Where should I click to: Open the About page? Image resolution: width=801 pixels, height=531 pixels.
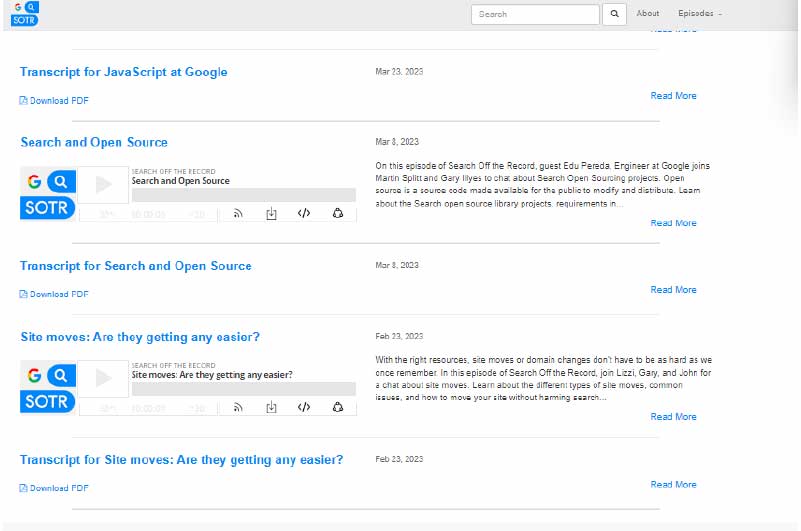coord(648,13)
